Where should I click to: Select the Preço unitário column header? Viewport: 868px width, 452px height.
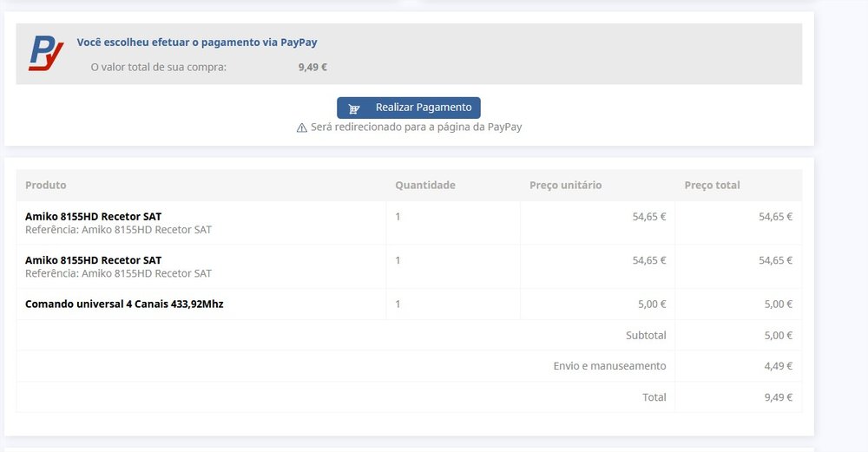(x=565, y=185)
